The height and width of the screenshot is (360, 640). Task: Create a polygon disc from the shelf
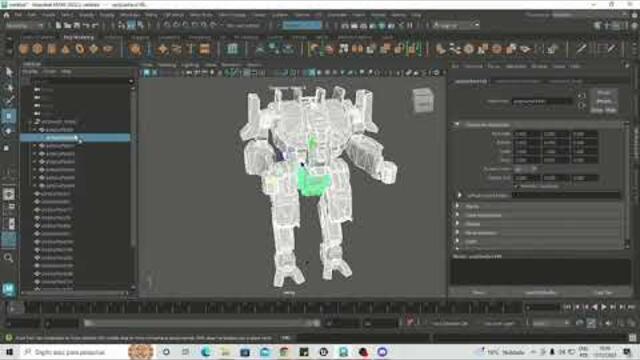[x=108, y=49]
